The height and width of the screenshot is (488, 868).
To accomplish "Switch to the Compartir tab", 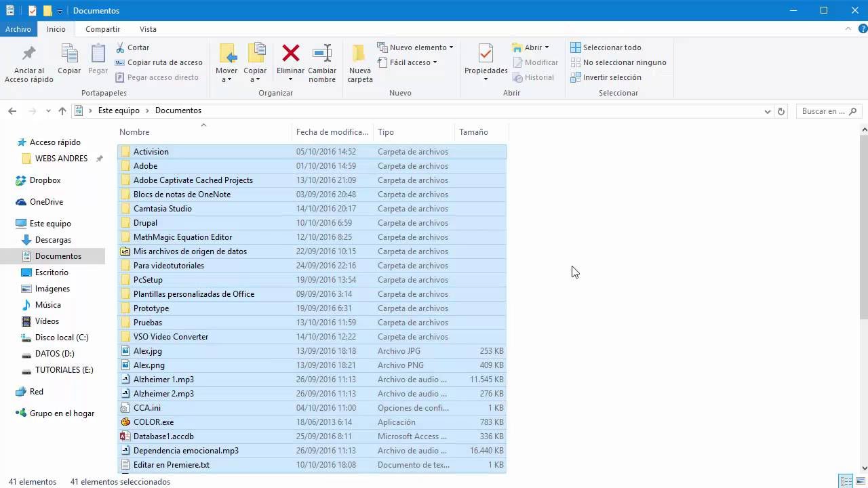I will [102, 29].
